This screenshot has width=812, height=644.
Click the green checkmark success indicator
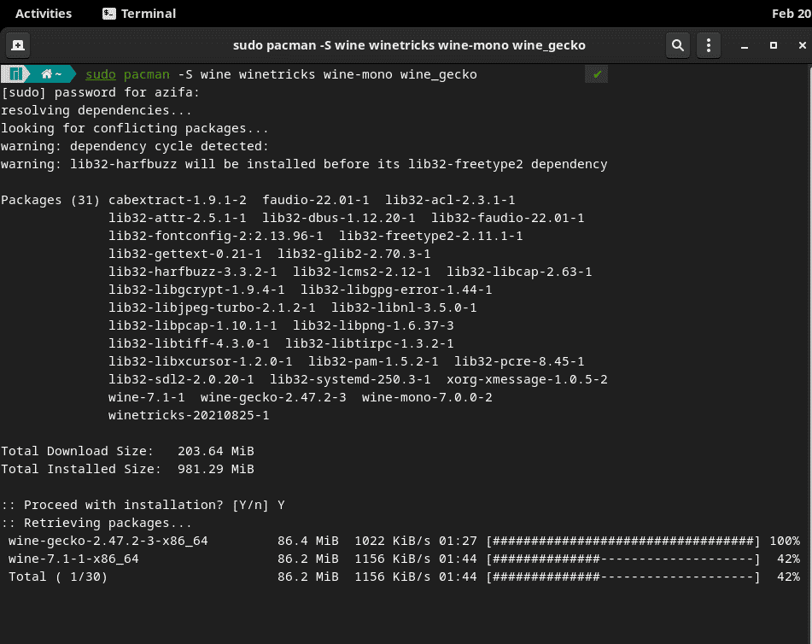(596, 74)
